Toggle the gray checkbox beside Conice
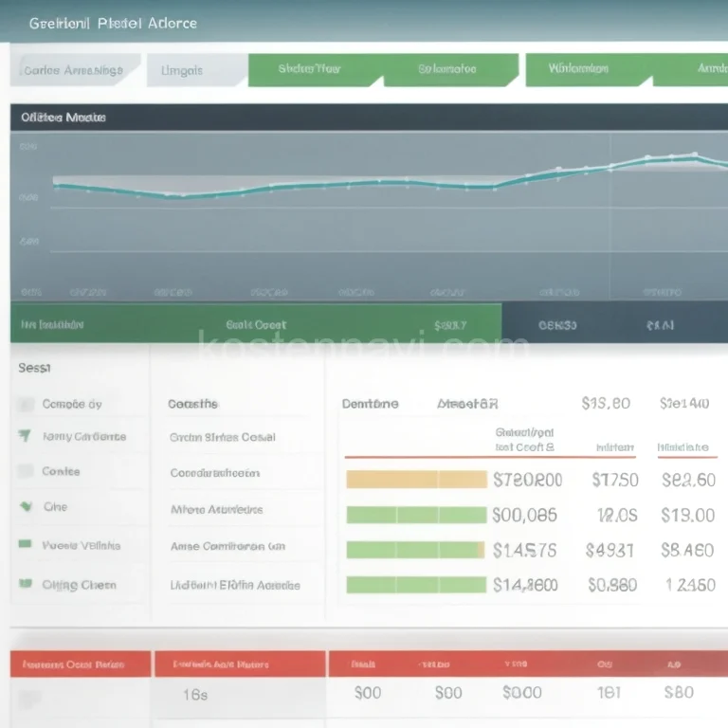Viewport: 728px width, 728px height. point(26,471)
